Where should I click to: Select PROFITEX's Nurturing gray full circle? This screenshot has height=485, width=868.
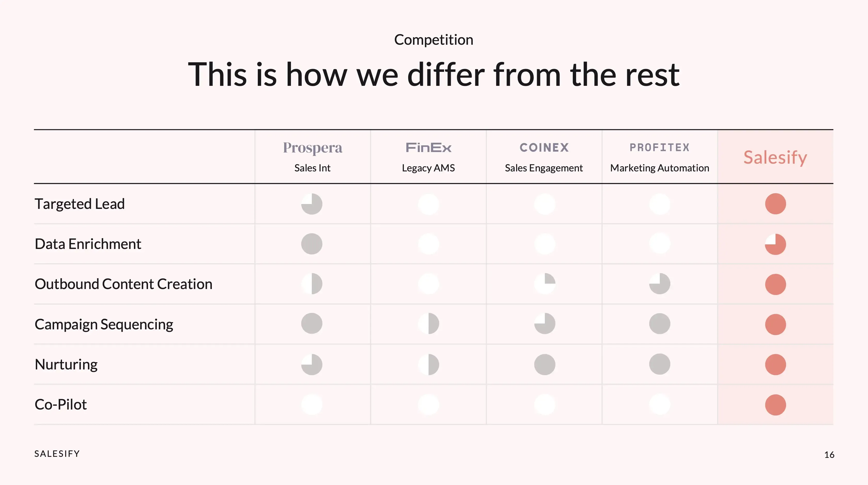click(x=660, y=364)
